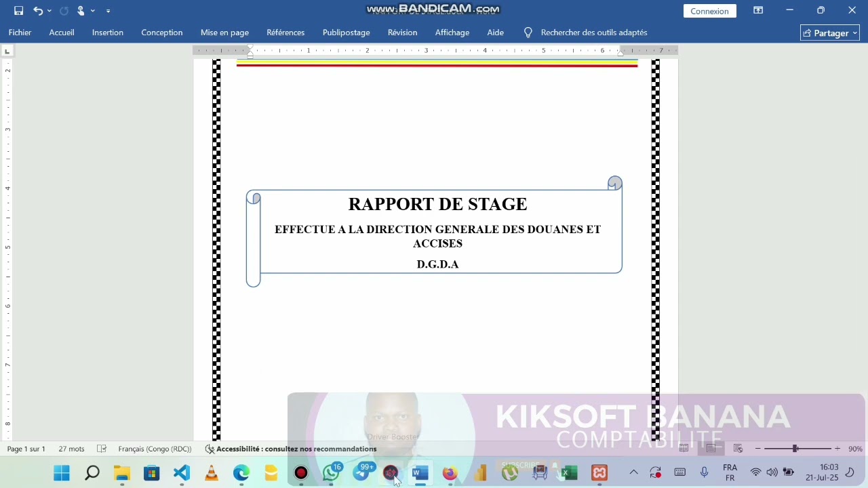The height and width of the screenshot is (488, 868).
Task: Open the Aide tab
Action: point(496,33)
